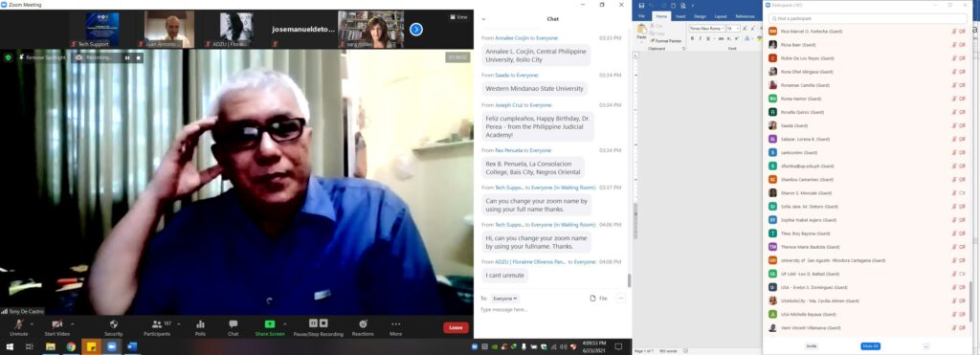This screenshot has height=355, width=980.
Task: Click the pause recording icon in toolbar
Action: pos(314,323)
